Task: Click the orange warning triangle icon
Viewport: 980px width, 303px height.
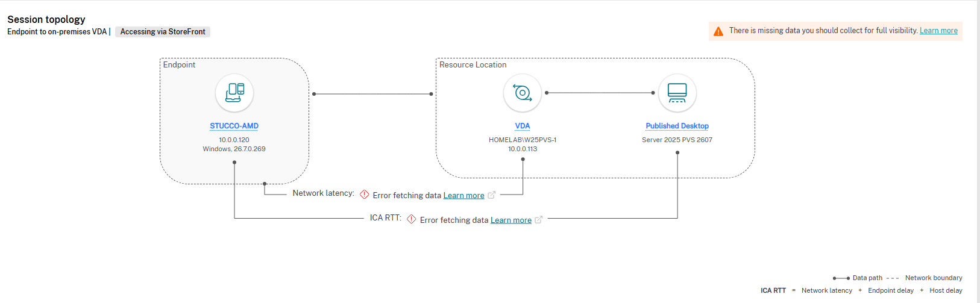Action: pyautogui.click(x=718, y=31)
